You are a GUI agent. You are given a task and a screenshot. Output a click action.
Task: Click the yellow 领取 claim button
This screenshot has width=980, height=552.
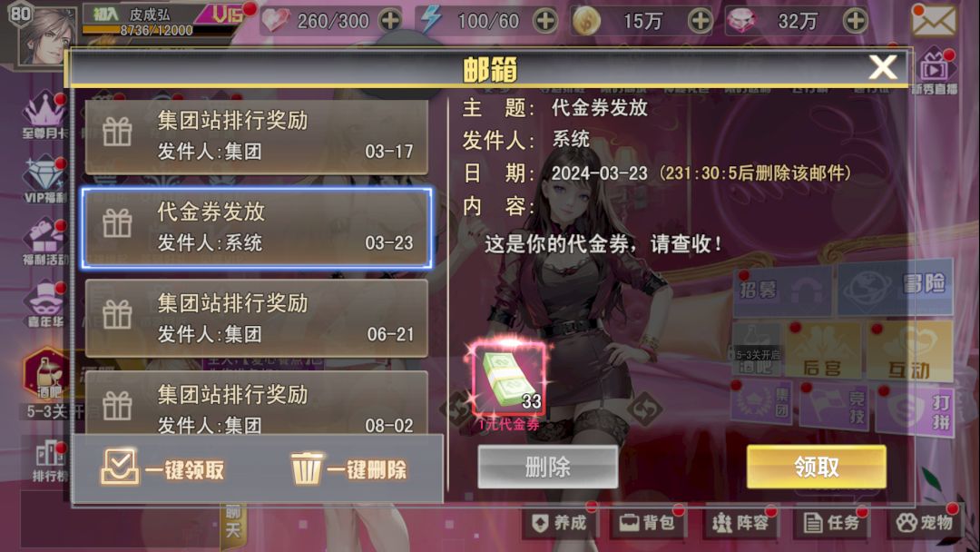(x=817, y=467)
